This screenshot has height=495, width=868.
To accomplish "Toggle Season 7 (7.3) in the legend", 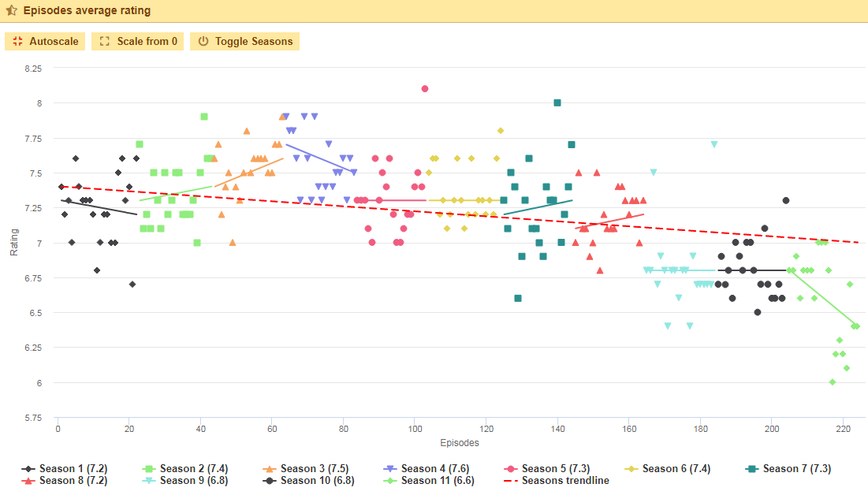I will [x=788, y=469].
